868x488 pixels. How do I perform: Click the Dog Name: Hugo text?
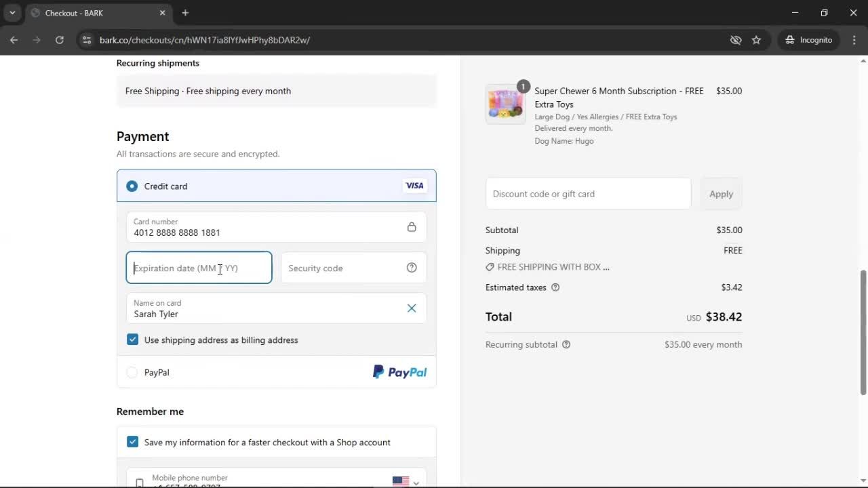(564, 141)
